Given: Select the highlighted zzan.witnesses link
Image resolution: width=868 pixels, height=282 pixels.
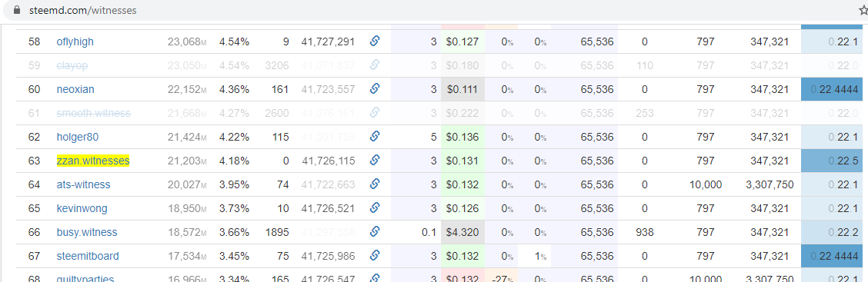Looking at the screenshot, I should pos(93,161).
